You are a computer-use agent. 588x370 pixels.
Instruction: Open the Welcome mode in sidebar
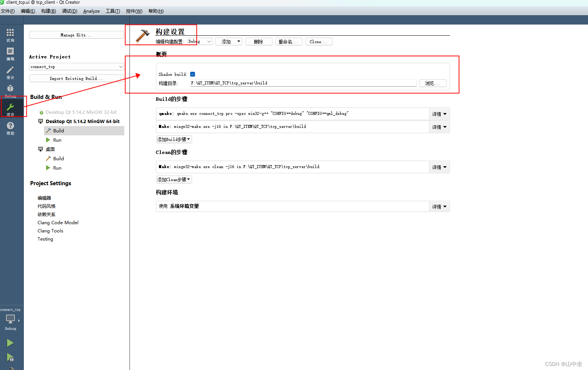(x=10, y=35)
